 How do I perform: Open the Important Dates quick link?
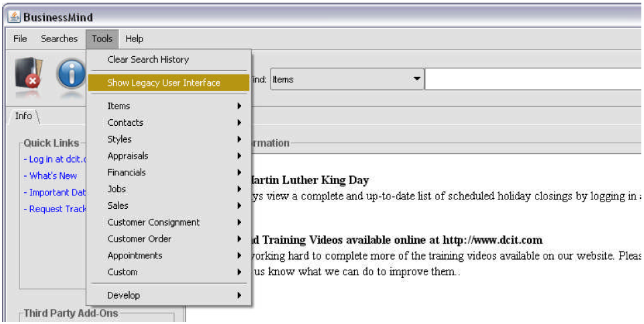pos(55,192)
